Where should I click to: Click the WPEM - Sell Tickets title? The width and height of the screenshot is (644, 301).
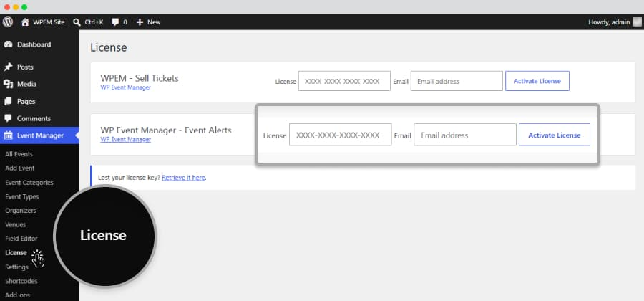140,78
